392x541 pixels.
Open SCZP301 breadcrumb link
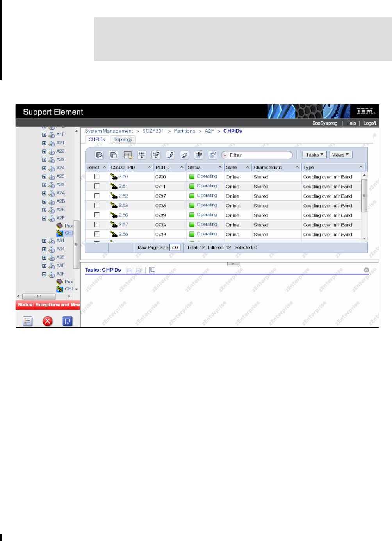[153, 131]
